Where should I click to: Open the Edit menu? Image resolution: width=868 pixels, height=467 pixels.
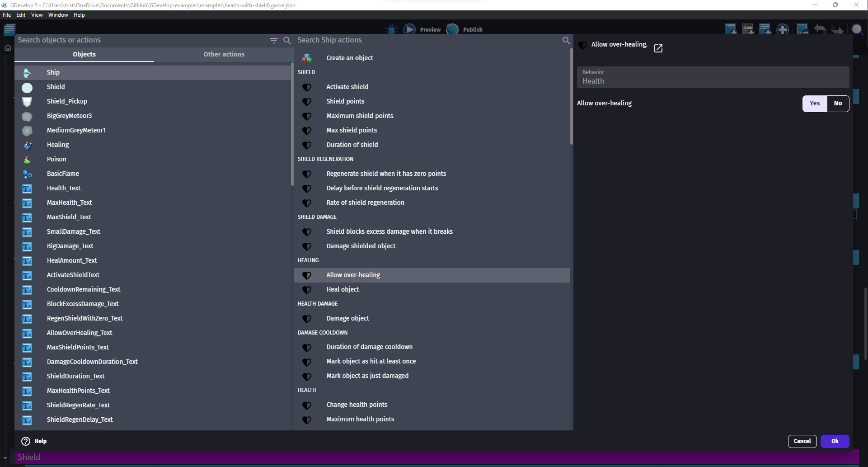21,15
